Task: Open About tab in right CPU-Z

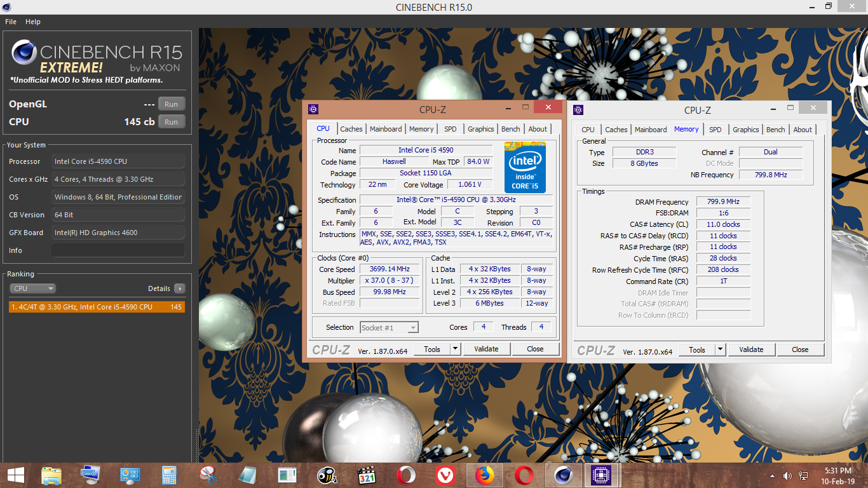Action: pyautogui.click(x=803, y=130)
